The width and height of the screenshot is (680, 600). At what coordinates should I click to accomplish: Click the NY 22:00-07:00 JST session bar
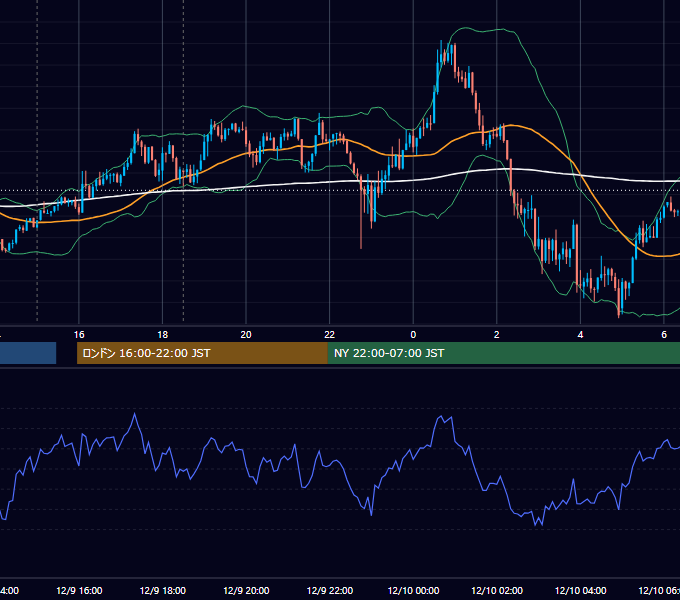click(503, 353)
